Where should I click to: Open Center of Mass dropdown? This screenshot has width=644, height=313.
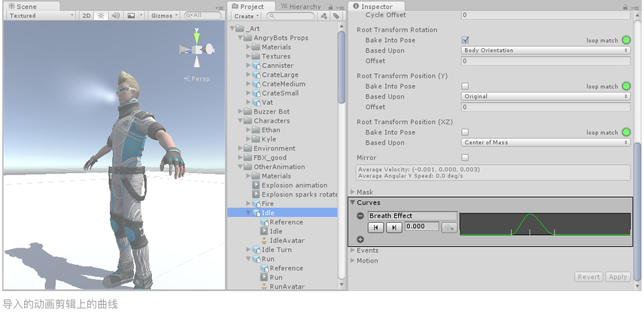[545, 142]
